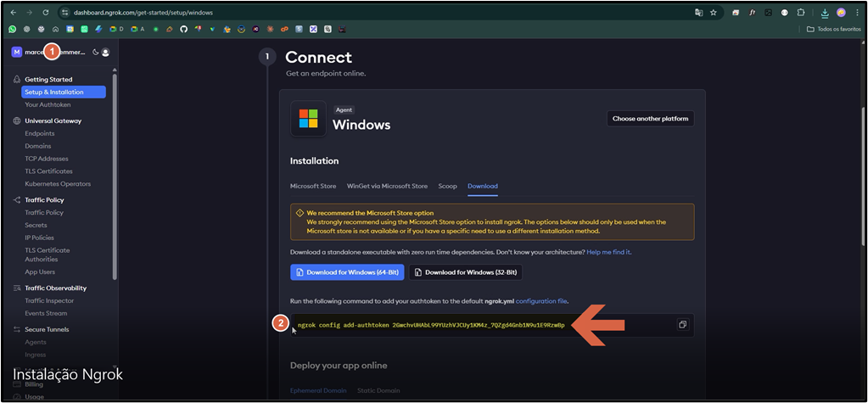
Task: Click the purple M account avatar
Action: [17, 52]
